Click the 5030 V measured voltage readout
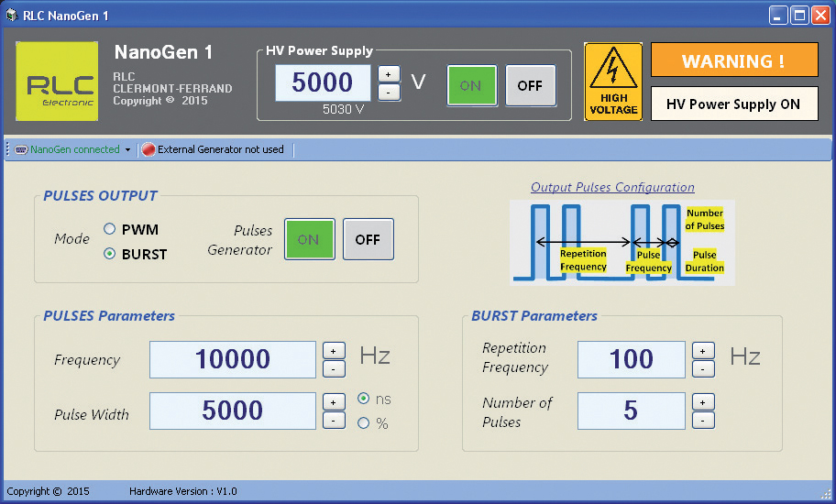Viewport: 836px width, 504px height. click(344, 110)
